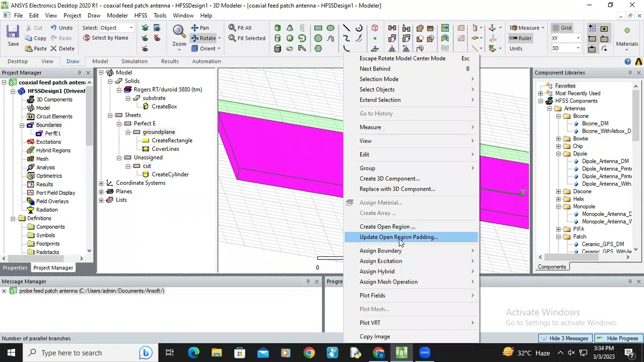The height and width of the screenshot is (362, 644).
Task: Expand the Lists tree node
Action: coord(101,200)
